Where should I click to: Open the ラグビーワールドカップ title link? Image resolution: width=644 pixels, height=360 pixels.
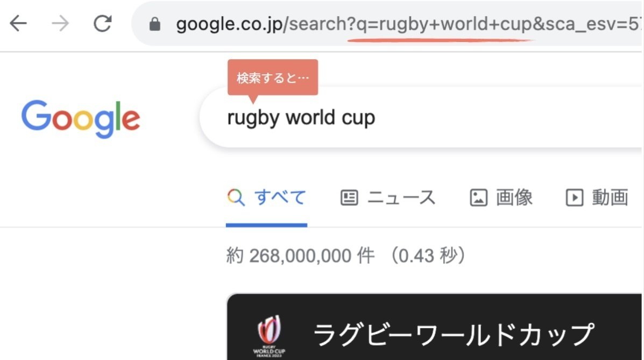click(x=454, y=335)
